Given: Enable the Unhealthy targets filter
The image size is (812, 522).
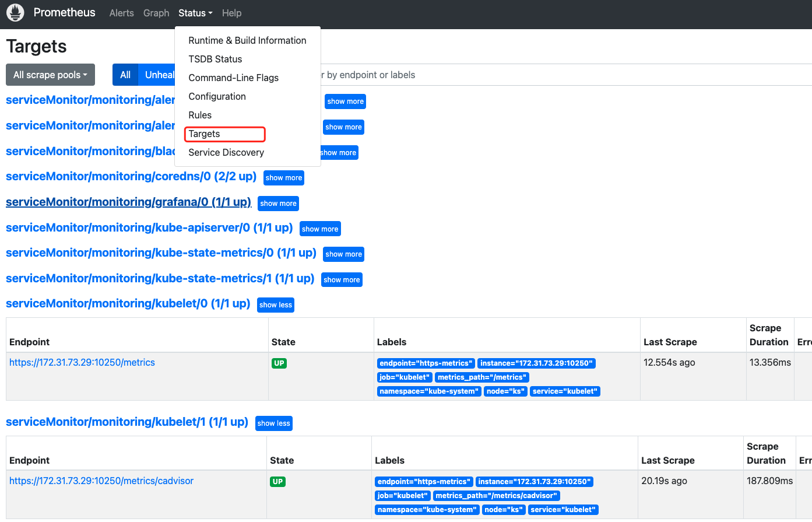Looking at the screenshot, I should point(160,75).
